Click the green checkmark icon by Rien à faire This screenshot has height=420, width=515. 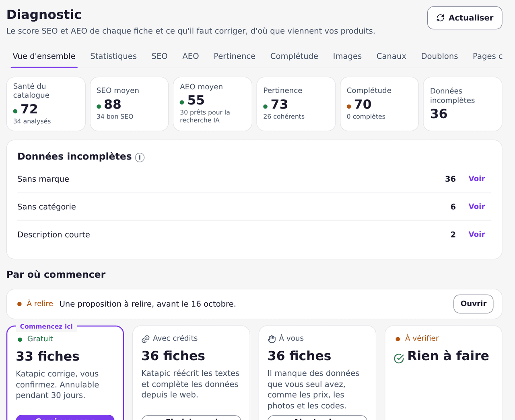coord(399,359)
